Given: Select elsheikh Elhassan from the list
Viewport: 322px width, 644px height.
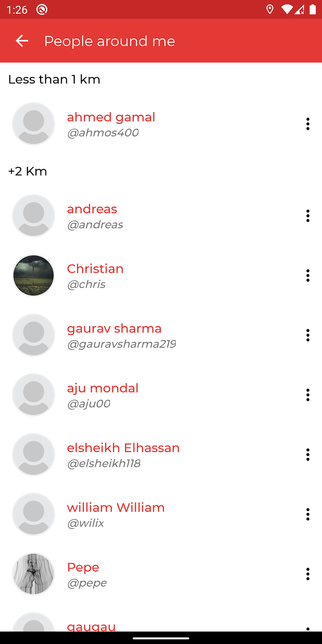Looking at the screenshot, I should [123, 448].
